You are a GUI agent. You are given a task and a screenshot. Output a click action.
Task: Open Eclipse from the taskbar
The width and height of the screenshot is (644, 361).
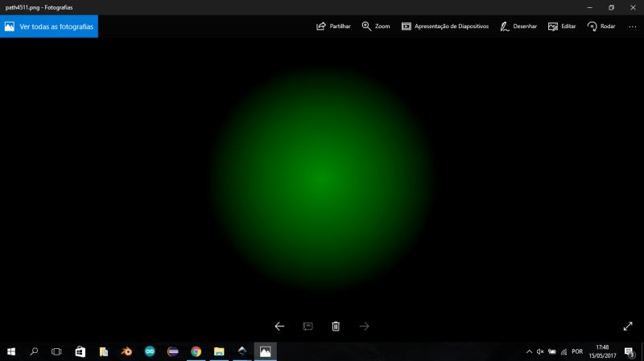[173, 351]
